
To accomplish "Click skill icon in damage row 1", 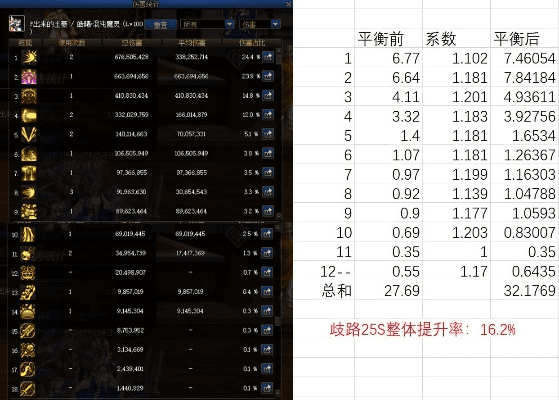I will click(29, 57).
